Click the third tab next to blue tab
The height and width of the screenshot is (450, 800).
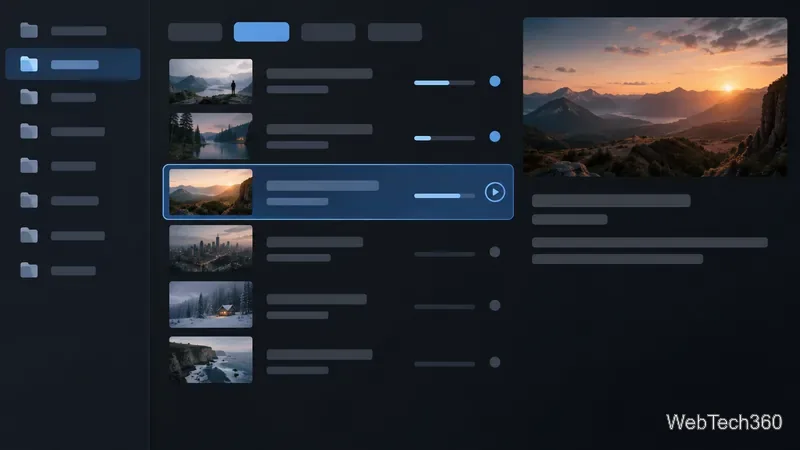(x=328, y=32)
